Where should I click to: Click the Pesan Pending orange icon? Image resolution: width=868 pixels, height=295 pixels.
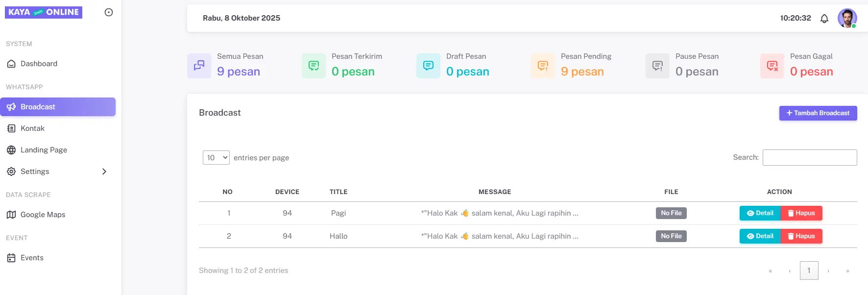tap(543, 66)
